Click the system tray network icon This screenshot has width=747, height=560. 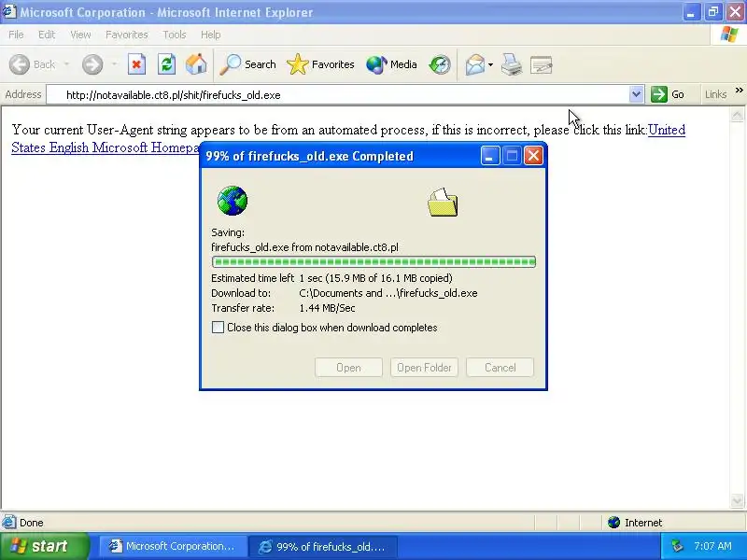[677, 546]
